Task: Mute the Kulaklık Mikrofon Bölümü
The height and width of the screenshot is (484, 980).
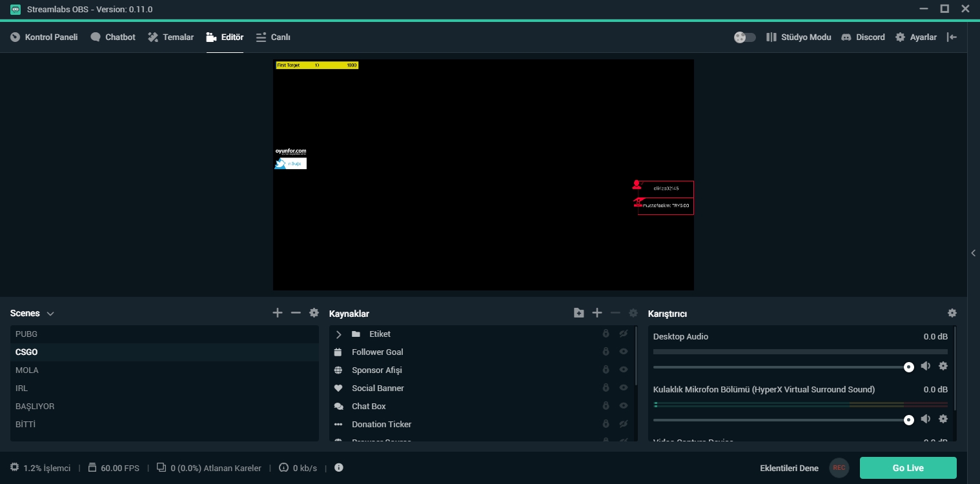Action: 926,419
